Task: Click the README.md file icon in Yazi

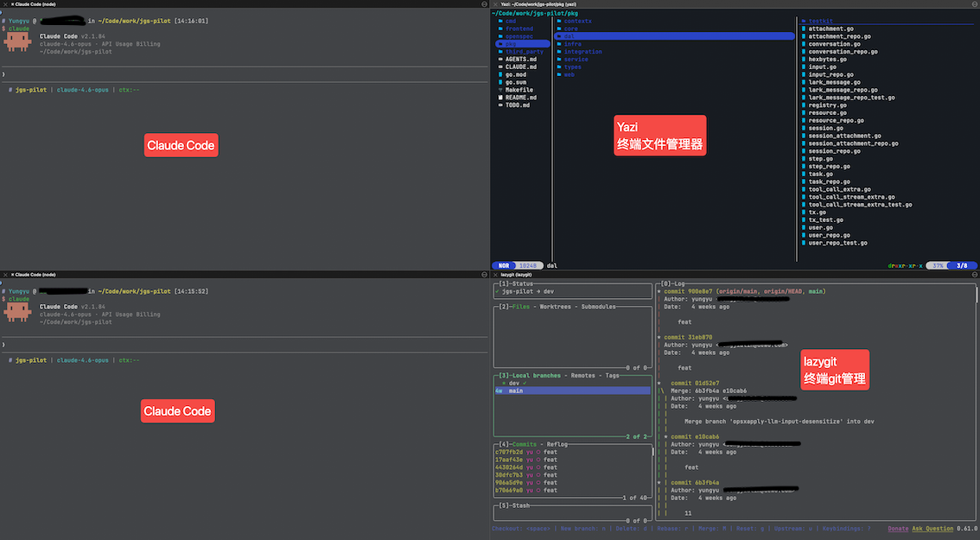Action: pos(500,98)
